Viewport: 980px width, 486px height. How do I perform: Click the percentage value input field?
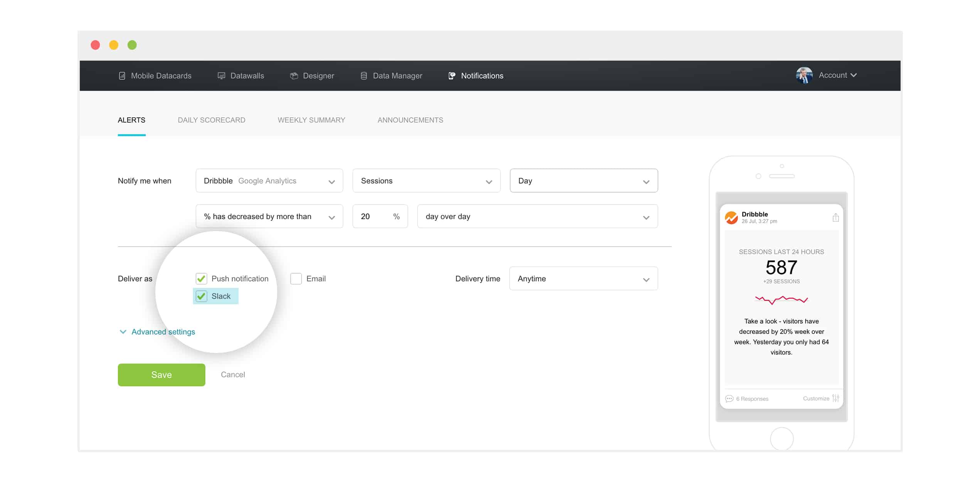pyautogui.click(x=374, y=216)
